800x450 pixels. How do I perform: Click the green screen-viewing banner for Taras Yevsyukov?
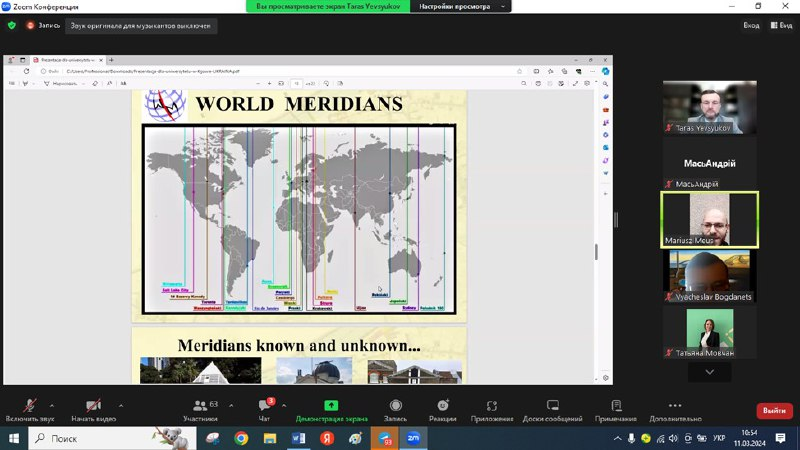tap(328, 7)
